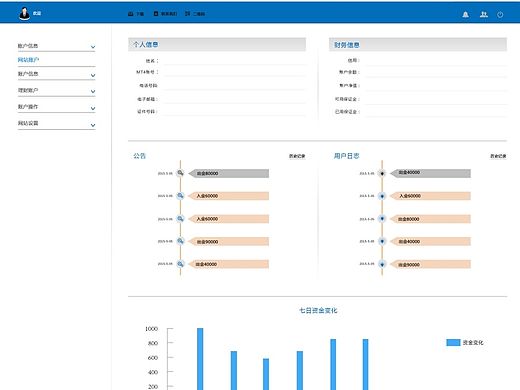
Task: Click the 出金90000 tag in 公告
Action: pos(229,241)
